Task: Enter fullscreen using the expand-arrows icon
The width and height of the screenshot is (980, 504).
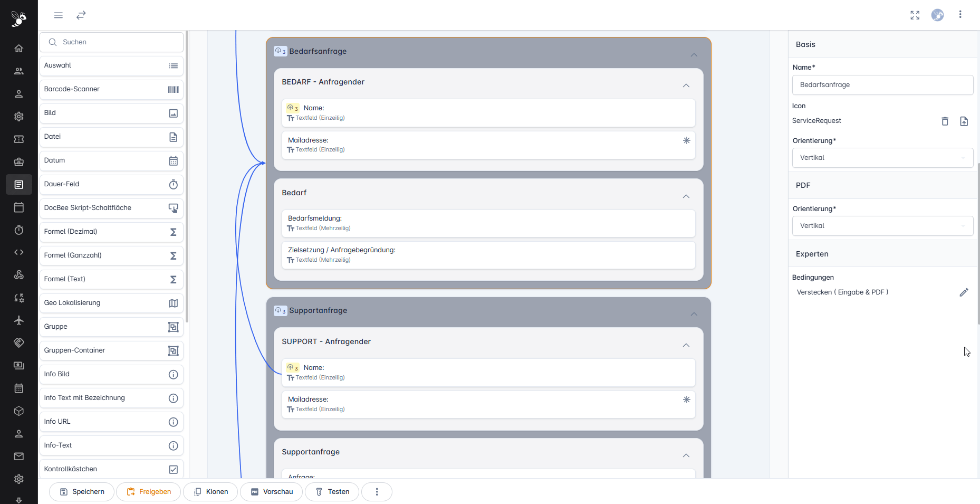Action: [x=915, y=15]
